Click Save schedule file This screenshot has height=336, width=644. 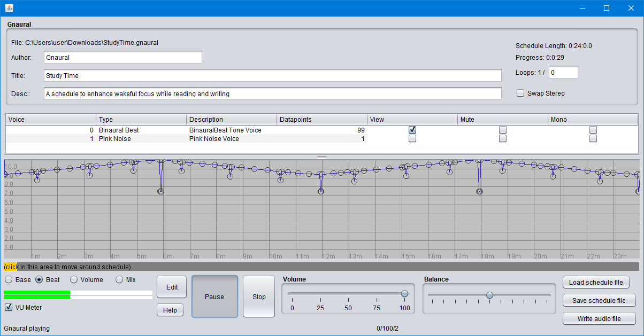(x=599, y=301)
